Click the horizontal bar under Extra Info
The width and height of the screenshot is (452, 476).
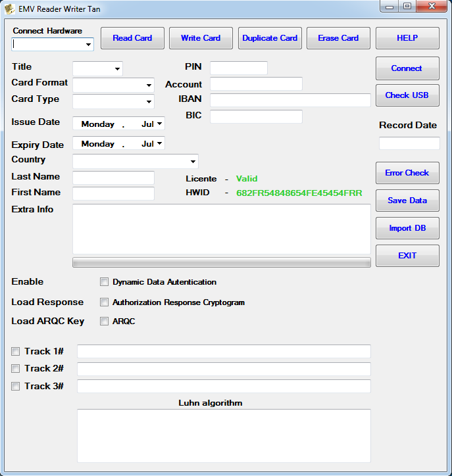tap(221, 262)
